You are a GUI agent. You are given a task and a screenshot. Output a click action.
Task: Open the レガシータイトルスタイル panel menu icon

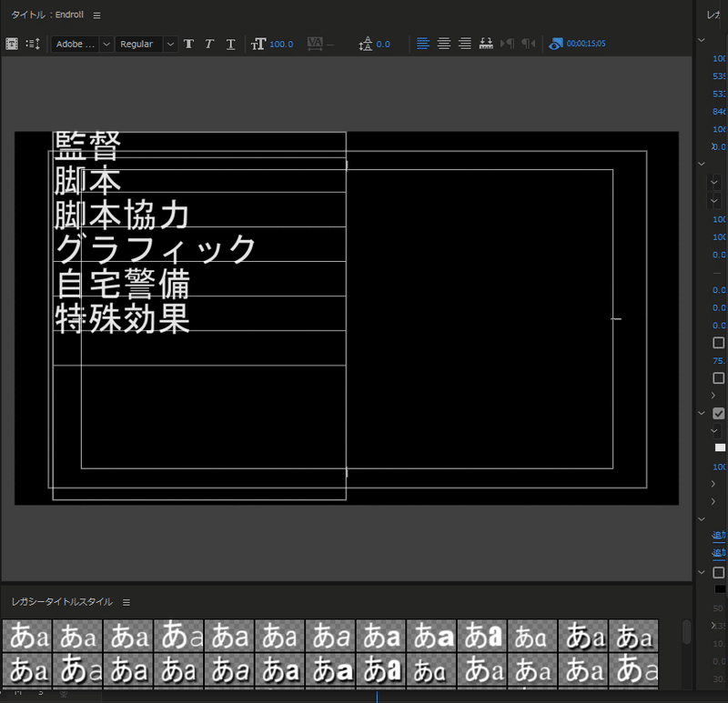tap(126, 602)
